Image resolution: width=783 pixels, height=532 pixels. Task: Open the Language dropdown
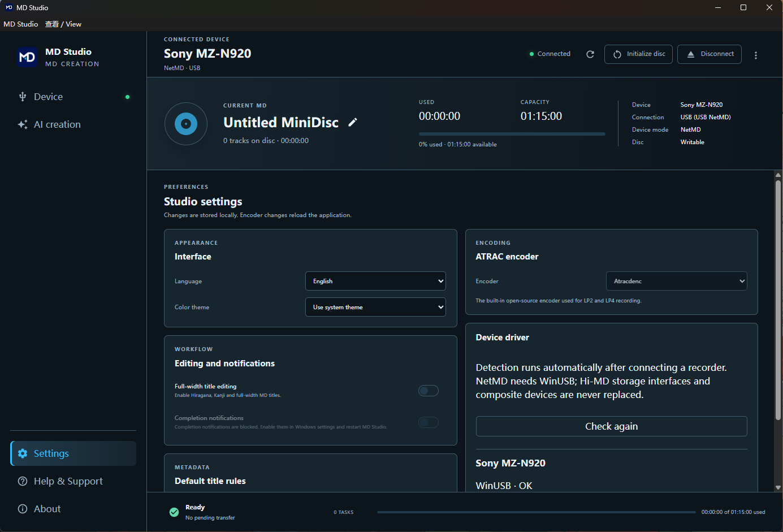(375, 281)
